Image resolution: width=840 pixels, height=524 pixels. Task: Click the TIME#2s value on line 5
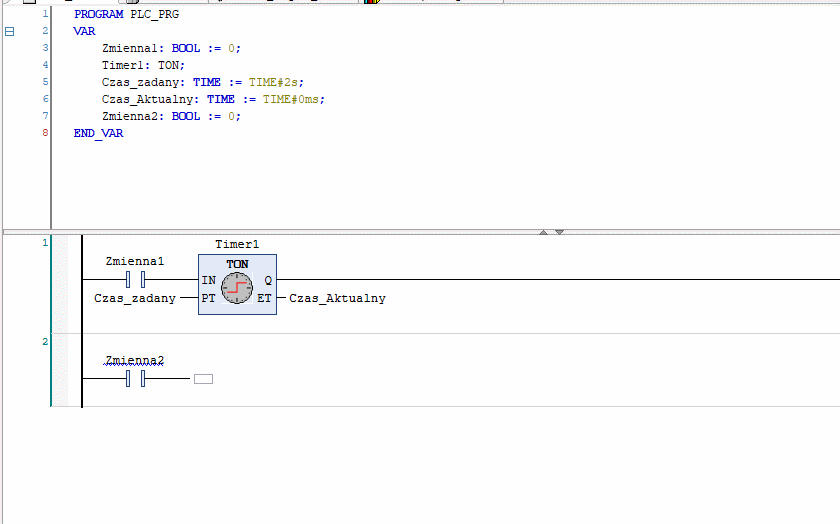pyautogui.click(x=273, y=83)
